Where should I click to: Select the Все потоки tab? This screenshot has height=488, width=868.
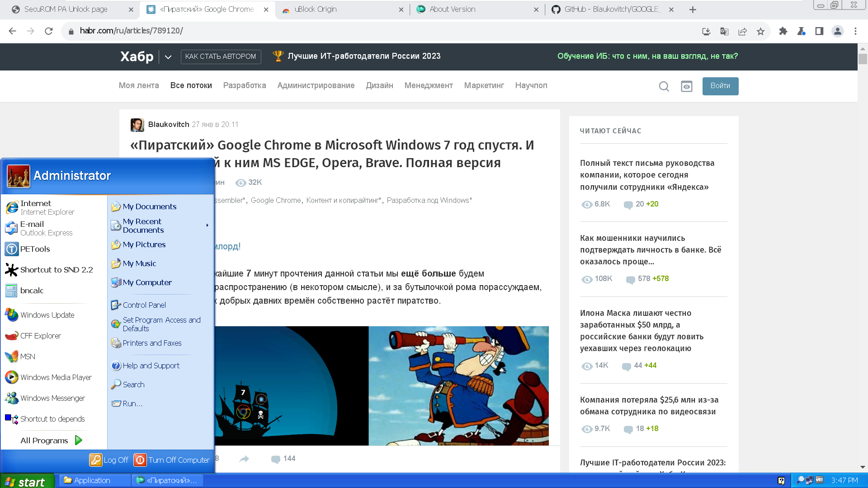coord(191,85)
